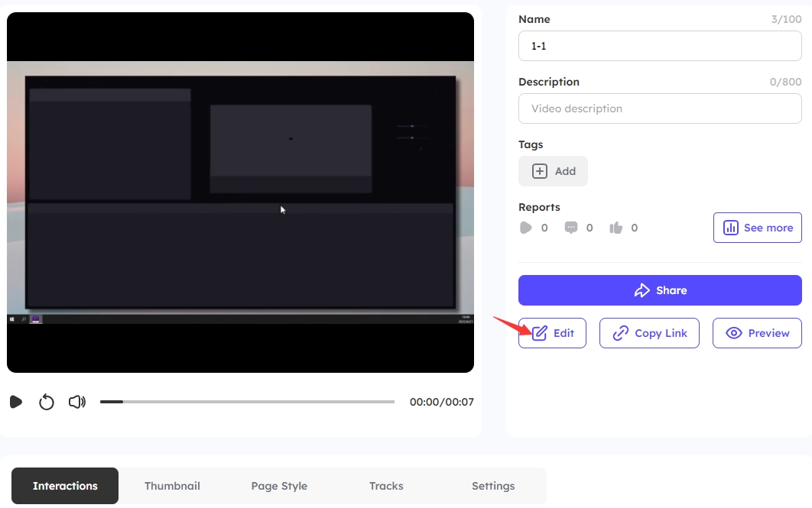Go to the Tracks tab
This screenshot has height=508, width=812.
click(386, 486)
